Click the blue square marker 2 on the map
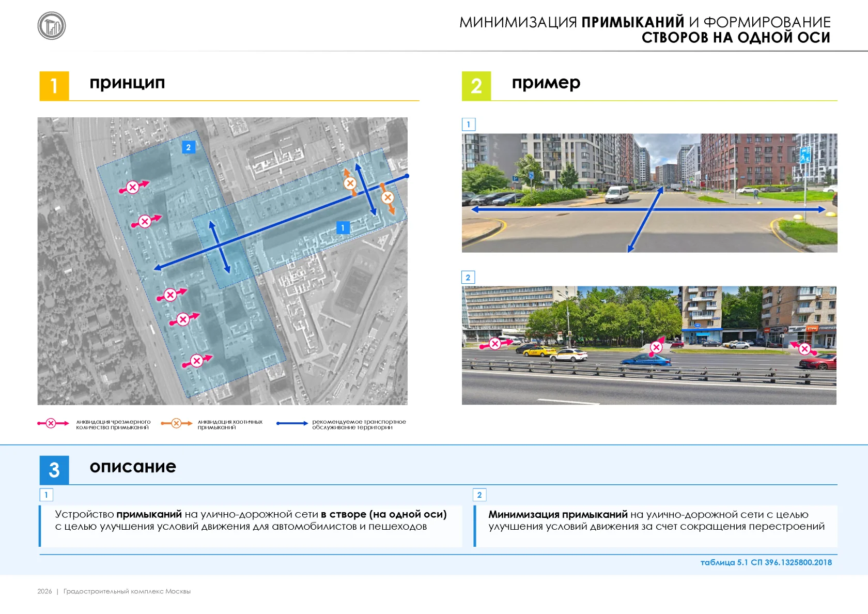 [x=189, y=147]
